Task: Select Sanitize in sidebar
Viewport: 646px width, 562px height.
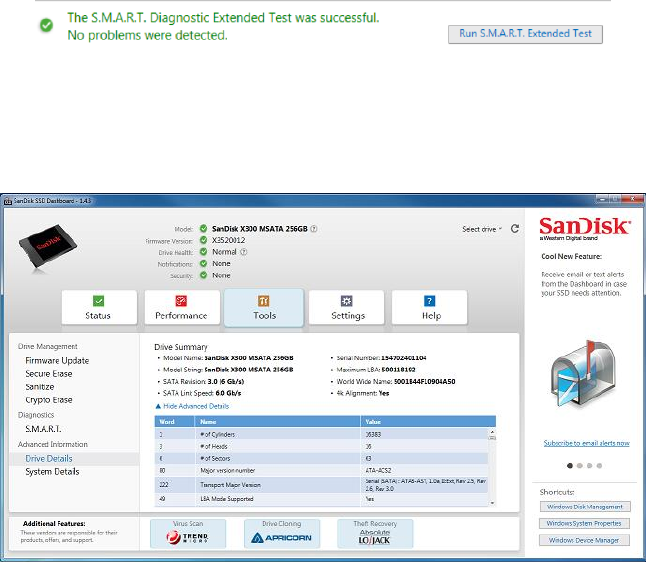Action: (40, 387)
